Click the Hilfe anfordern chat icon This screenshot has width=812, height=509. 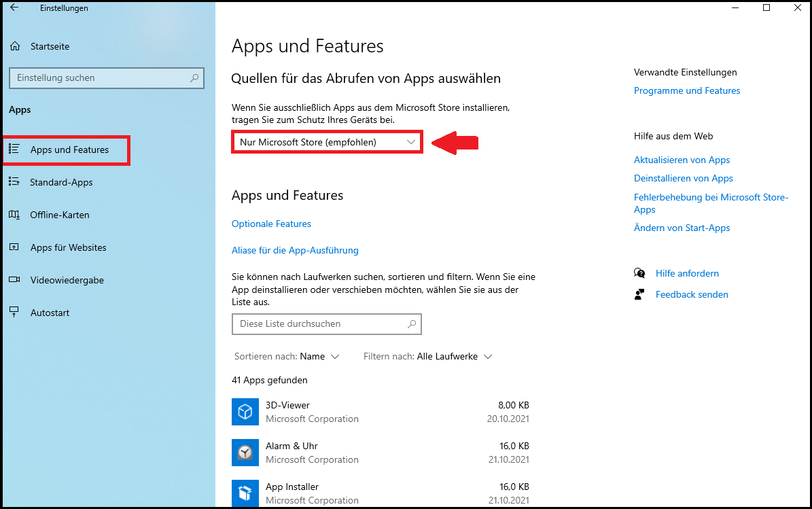(639, 273)
